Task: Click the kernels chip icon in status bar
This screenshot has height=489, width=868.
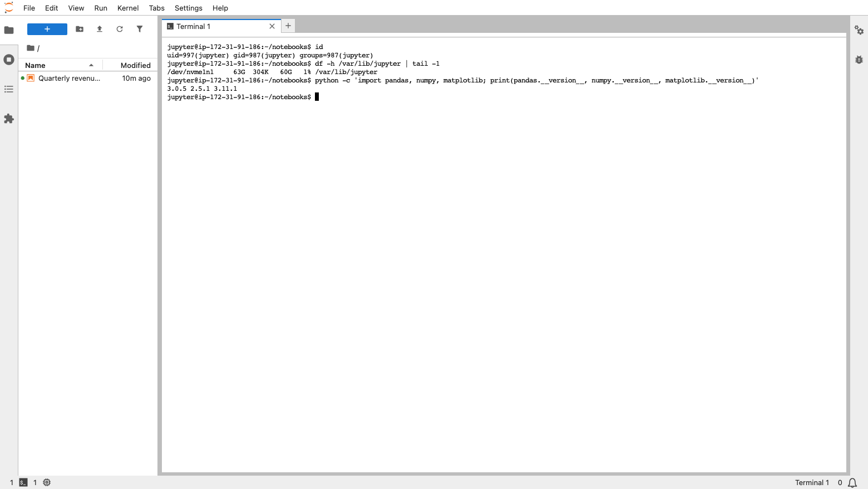Action: click(x=47, y=482)
